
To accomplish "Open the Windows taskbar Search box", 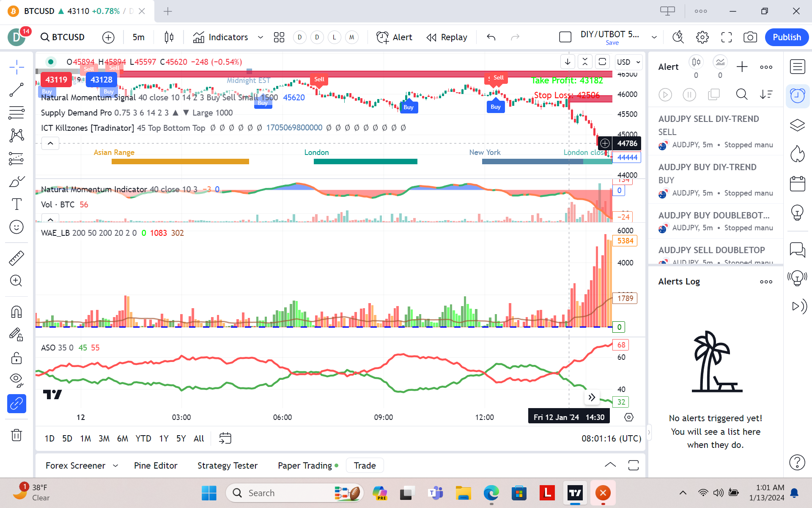I will coord(295,493).
